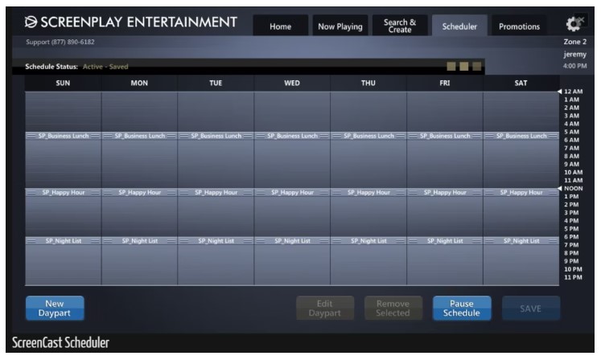Viewport: 601px width, 364px height.
Task: Select Wednesday SP_Business Lunch daypart
Action: click(292, 136)
